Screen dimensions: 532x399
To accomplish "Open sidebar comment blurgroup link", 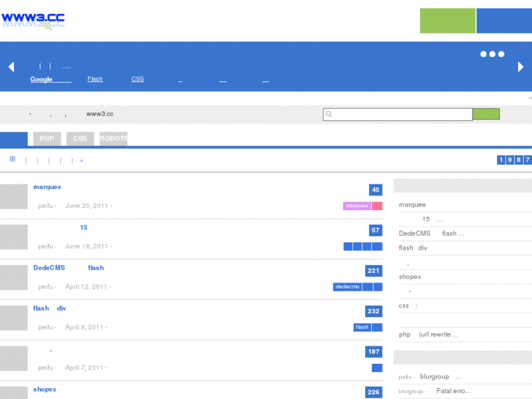I will (441, 377).
